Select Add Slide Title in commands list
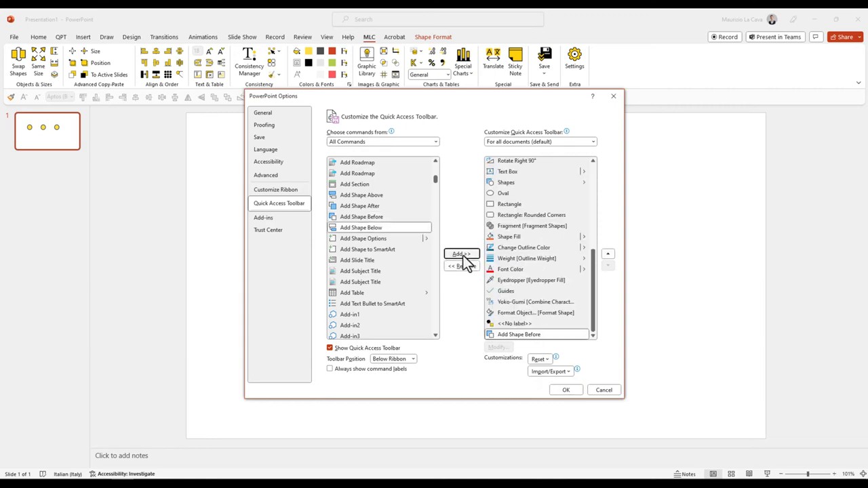This screenshot has height=488, width=868. pos(379,260)
